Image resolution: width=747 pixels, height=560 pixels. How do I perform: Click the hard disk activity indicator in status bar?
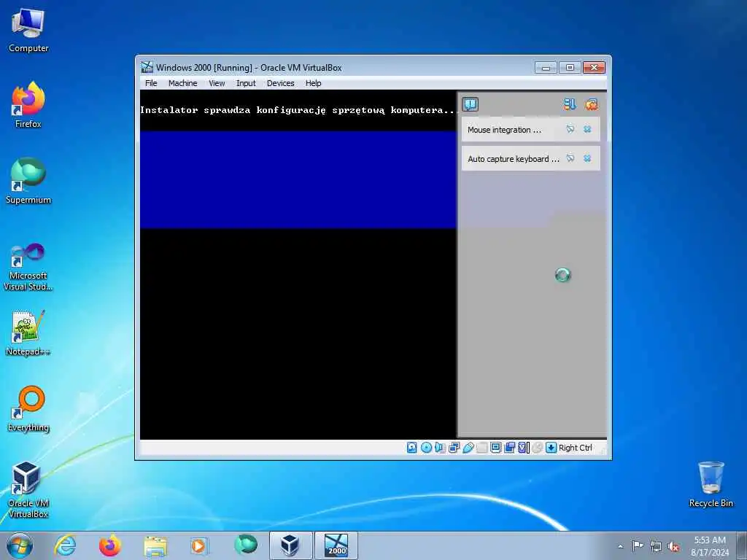pyautogui.click(x=412, y=448)
